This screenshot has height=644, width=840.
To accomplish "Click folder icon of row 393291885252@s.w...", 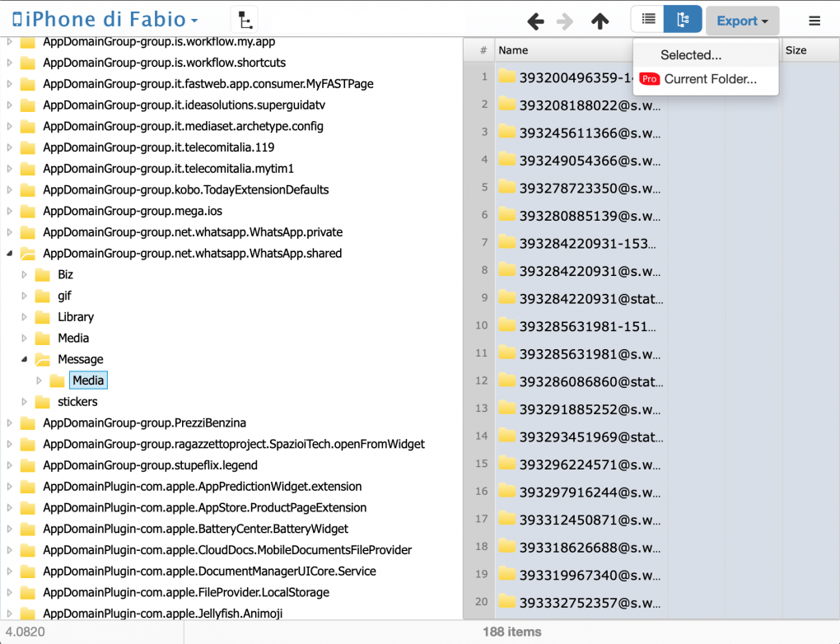I will click(506, 408).
